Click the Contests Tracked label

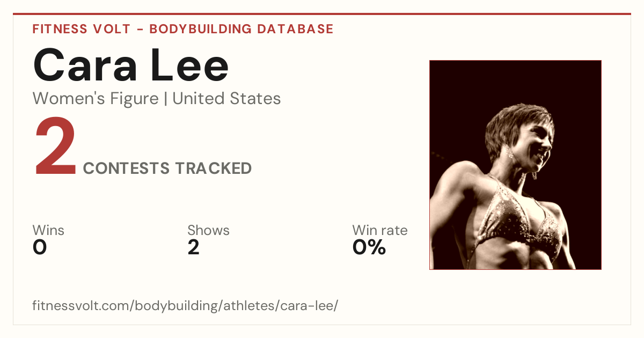(167, 168)
